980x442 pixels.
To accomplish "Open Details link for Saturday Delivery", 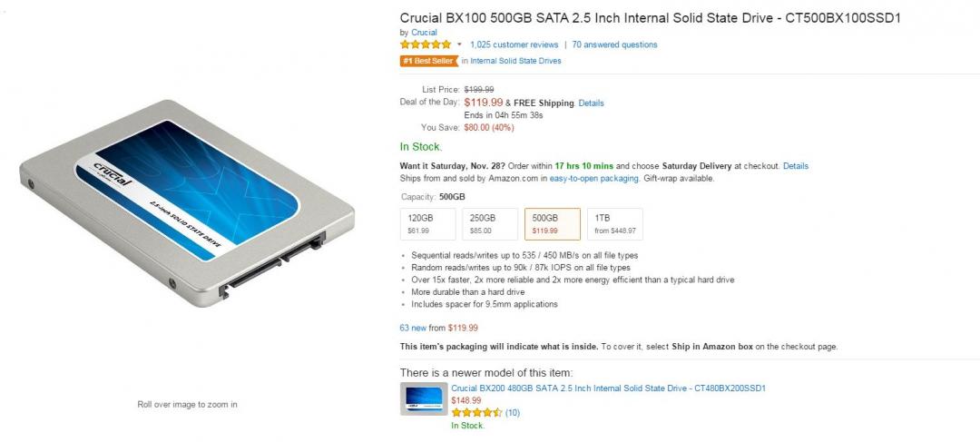I will click(x=796, y=166).
